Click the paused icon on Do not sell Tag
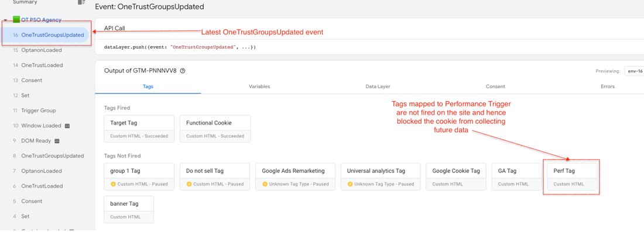 pyautogui.click(x=189, y=184)
